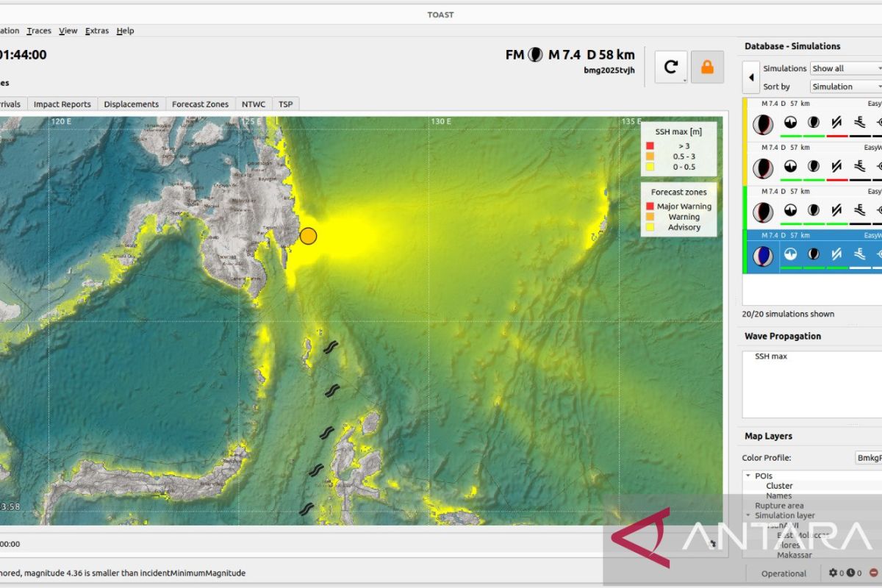Open the Sort by 'Simulation' dropdown
The height and width of the screenshot is (588, 882).
[845, 87]
